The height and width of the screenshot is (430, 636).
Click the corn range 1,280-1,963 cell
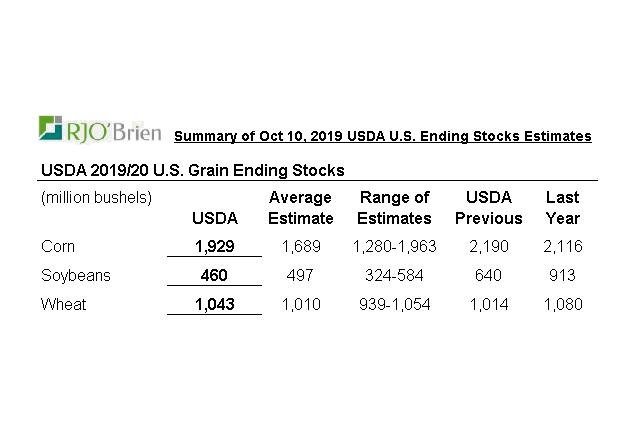pyautogui.click(x=395, y=246)
